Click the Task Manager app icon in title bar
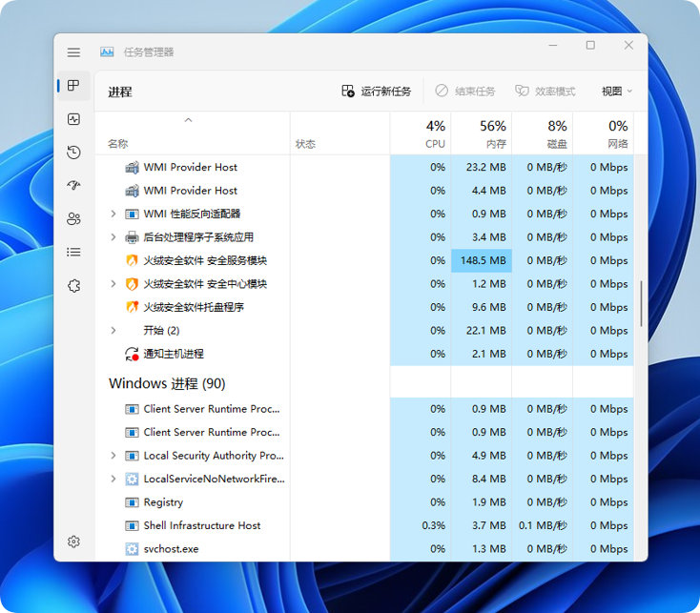 (107, 52)
